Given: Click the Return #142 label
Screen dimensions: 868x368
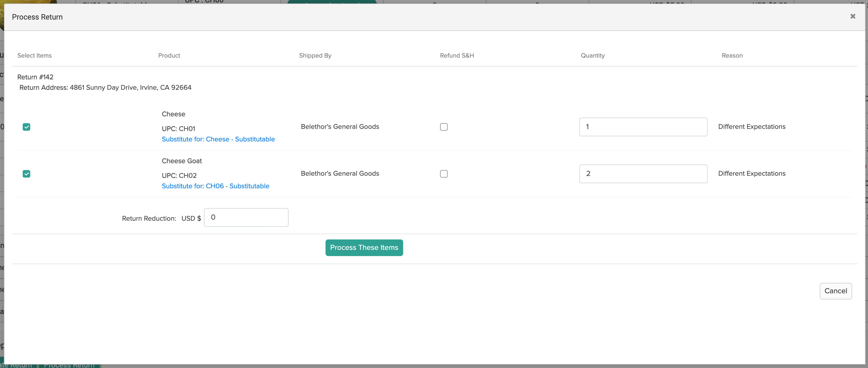Looking at the screenshot, I should click(x=35, y=77).
